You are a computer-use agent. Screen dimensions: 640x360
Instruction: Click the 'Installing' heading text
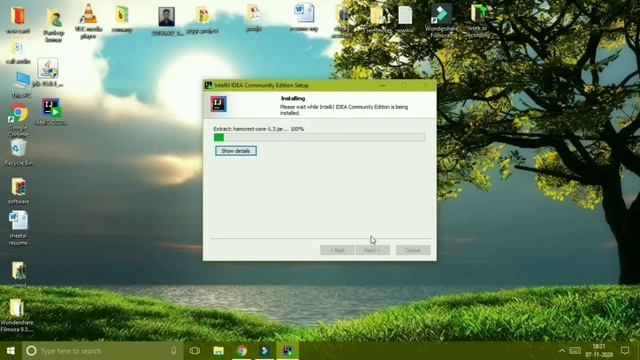pos(293,98)
